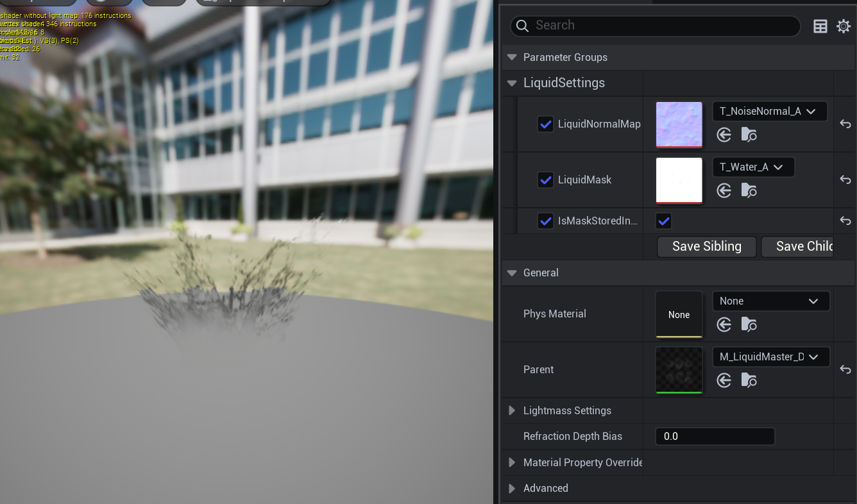Use selected asset for Parent
This screenshot has height=504, width=857.
(724, 380)
